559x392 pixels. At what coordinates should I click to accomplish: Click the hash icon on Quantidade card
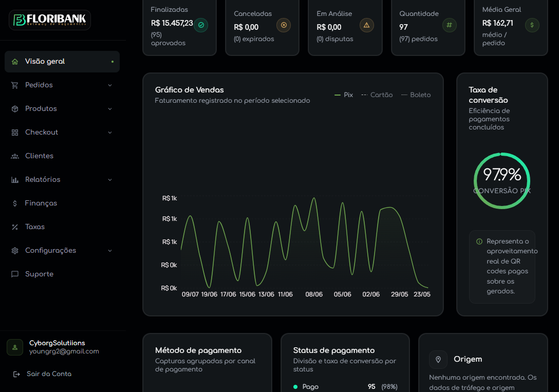coord(449,25)
